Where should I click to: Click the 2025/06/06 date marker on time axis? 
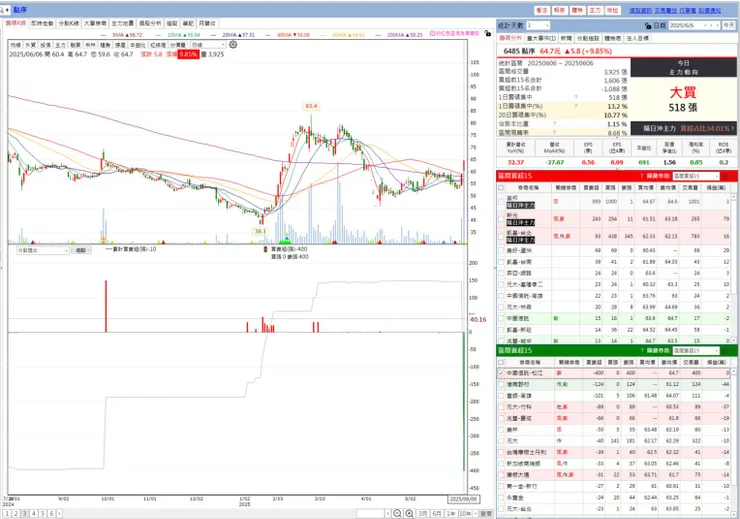pos(463,499)
